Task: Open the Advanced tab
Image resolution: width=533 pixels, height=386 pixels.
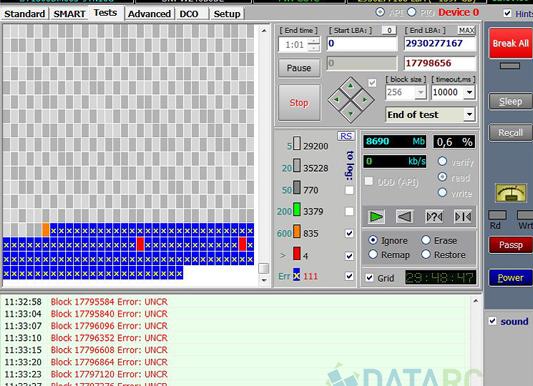Action: coord(149,14)
